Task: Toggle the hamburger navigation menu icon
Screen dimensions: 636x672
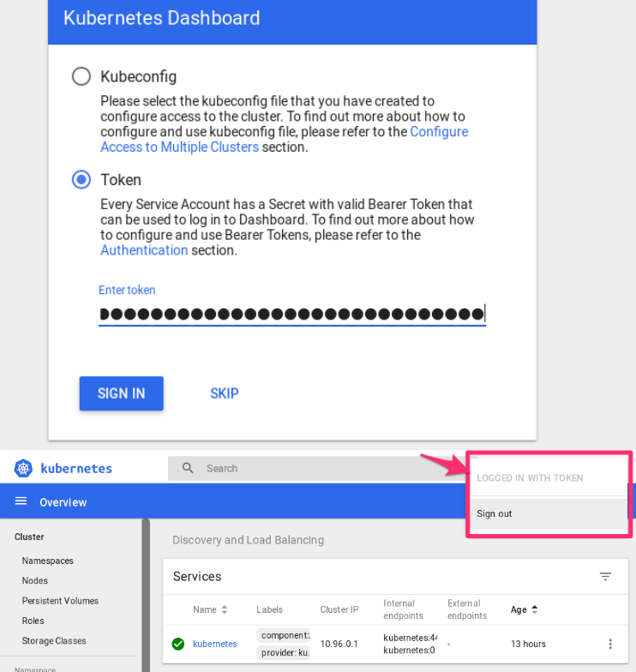Action: coord(21,501)
